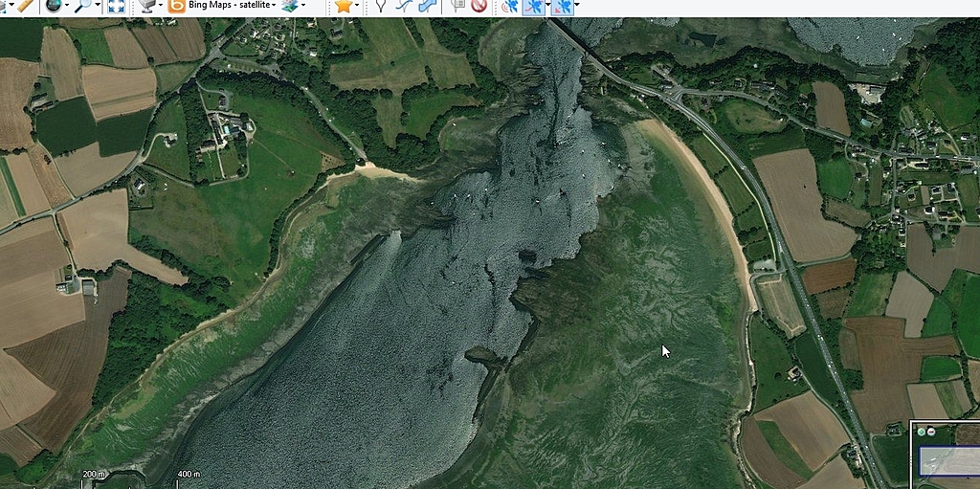This screenshot has height=489, width=980.
Task: Click the note flag icon
Action: coord(458,6)
